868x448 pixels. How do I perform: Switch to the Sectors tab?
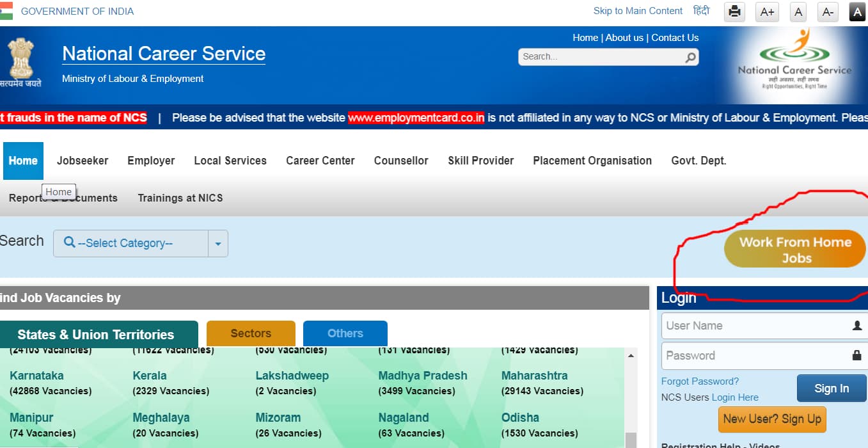click(x=251, y=333)
